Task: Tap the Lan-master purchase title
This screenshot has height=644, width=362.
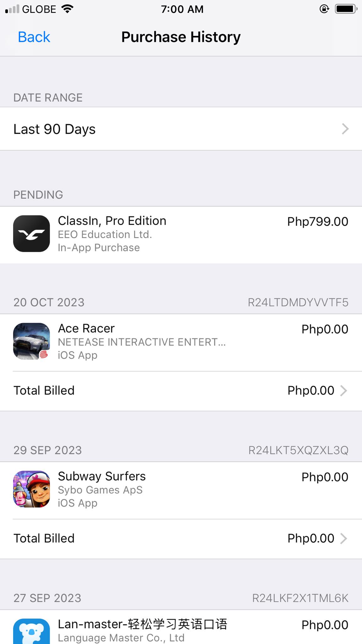Action: tap(142, 625)
